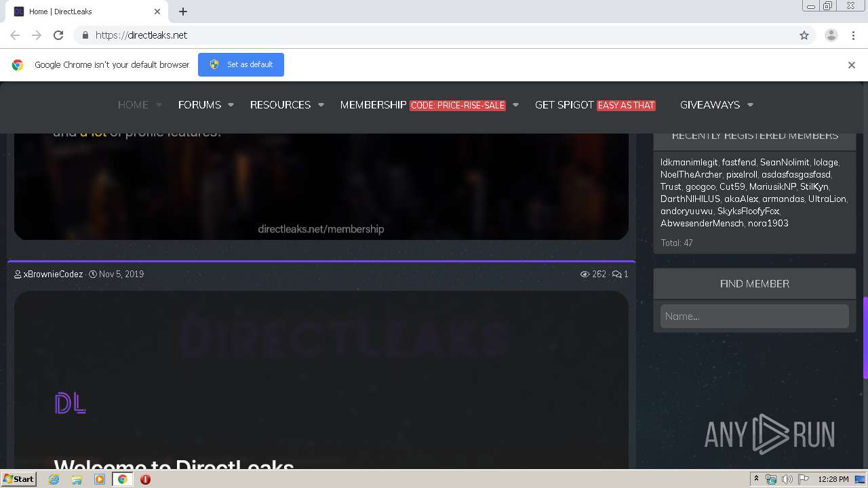Click the Nov 5, 2019 post date
This screenshot has height=488, width=868.
(121, 274)
